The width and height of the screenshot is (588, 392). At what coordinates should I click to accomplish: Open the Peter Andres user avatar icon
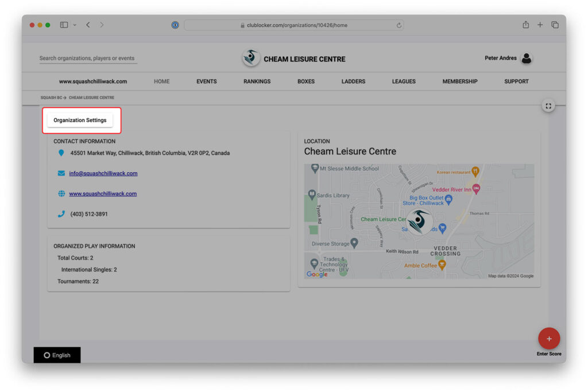(527, 58)
